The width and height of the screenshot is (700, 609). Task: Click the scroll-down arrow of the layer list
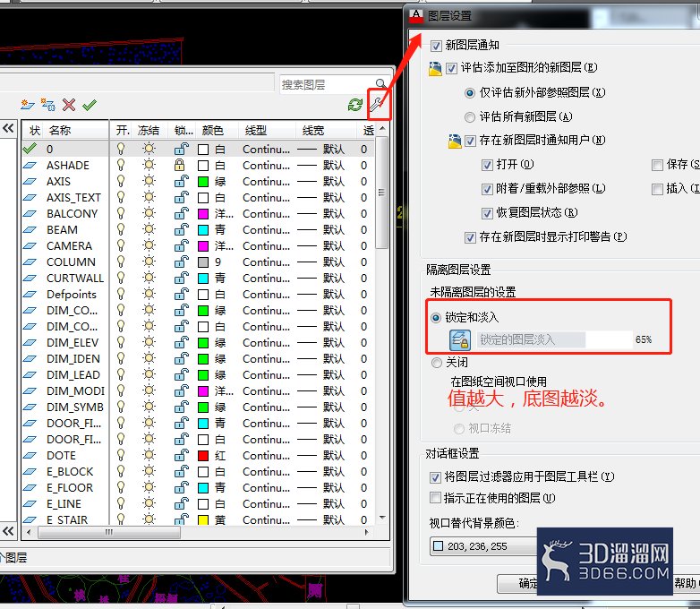coord(382,518)
